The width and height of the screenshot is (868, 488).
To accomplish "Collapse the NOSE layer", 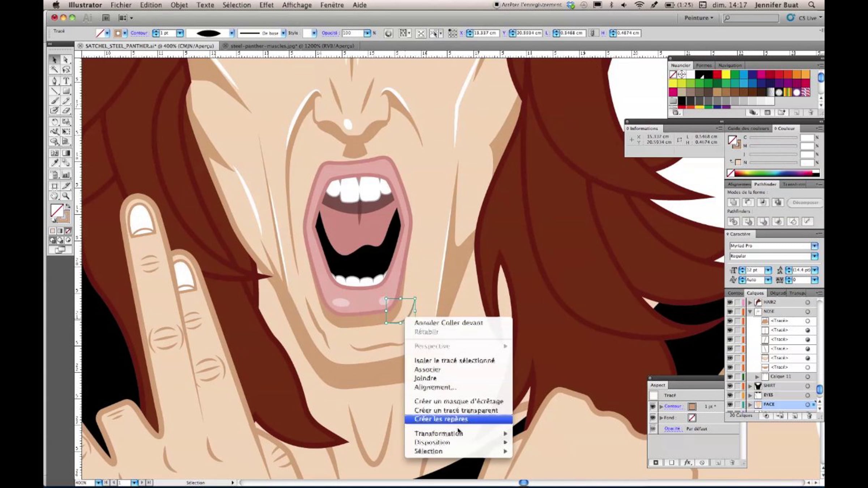I will (750, 312).
